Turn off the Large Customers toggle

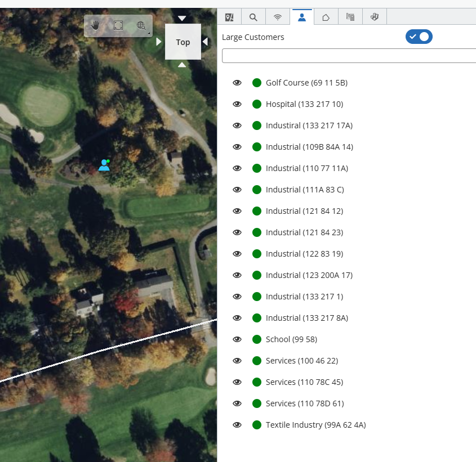(419, 37)
